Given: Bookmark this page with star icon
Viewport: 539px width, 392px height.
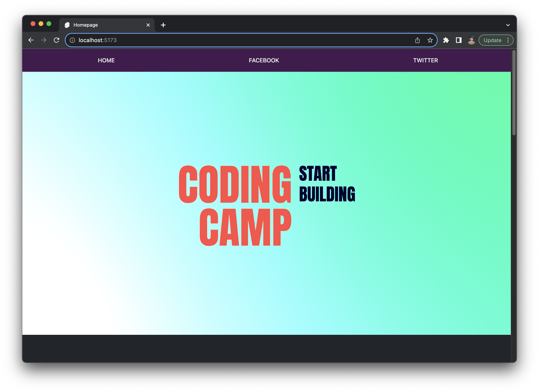Looking at the screenshot, I should (430, 40).
